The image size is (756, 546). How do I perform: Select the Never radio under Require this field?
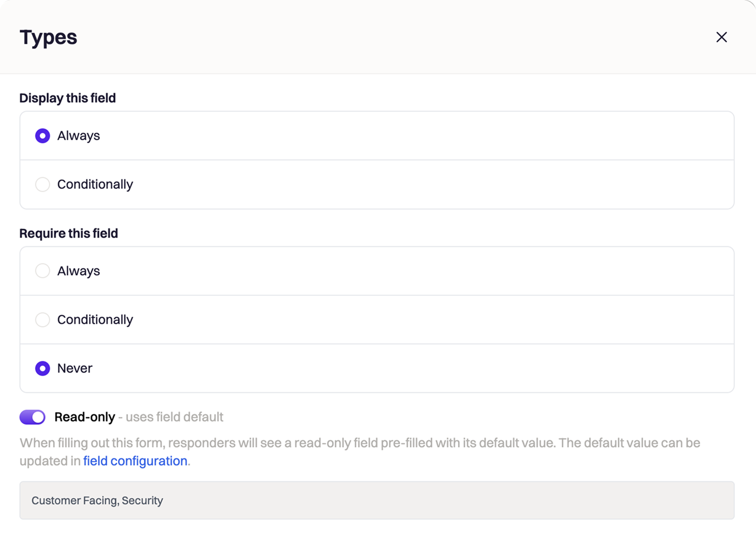point(43,368)
